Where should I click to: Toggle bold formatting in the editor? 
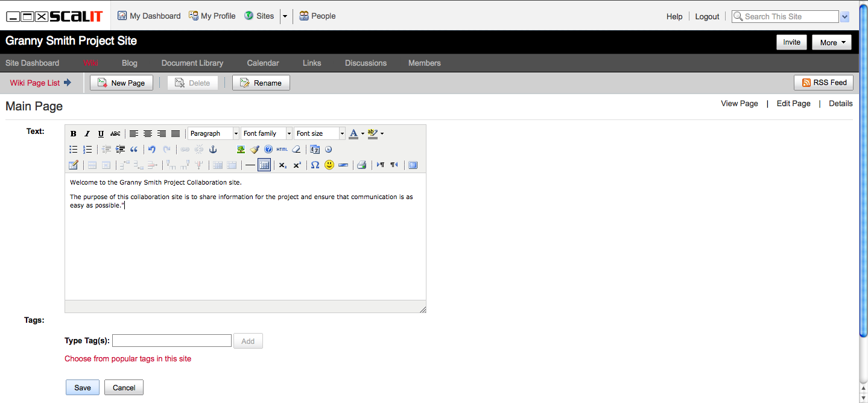(x=74, y=134)
